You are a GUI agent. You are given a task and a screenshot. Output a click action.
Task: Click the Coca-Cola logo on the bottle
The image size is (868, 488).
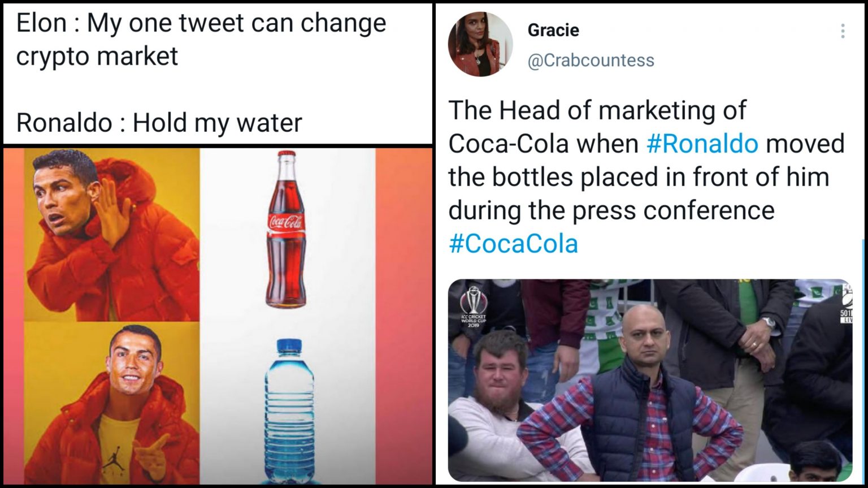click(x=284, y=221)
